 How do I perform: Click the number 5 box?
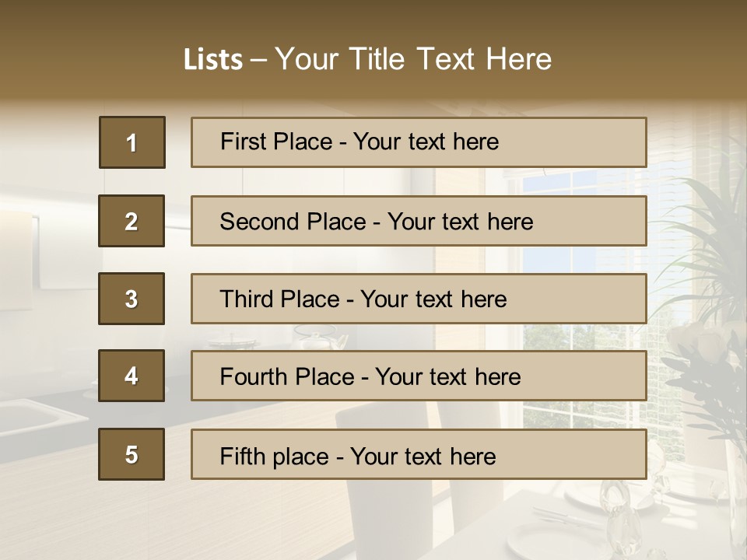132,454
